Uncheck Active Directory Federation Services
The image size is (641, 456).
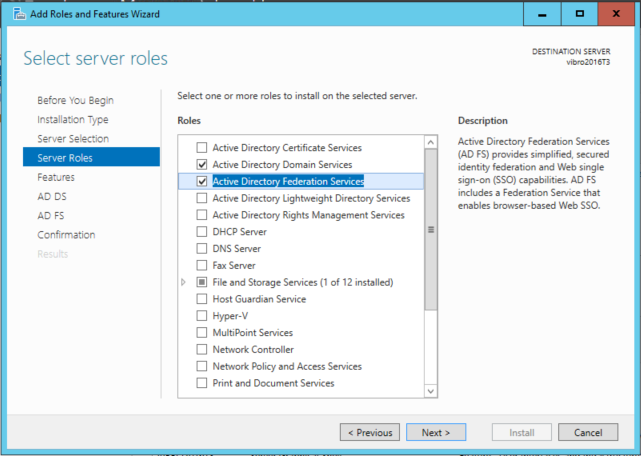(x=202, y=181)
